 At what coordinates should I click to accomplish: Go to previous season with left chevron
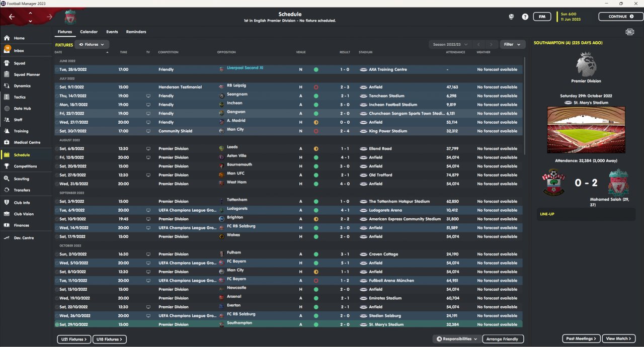479,44
